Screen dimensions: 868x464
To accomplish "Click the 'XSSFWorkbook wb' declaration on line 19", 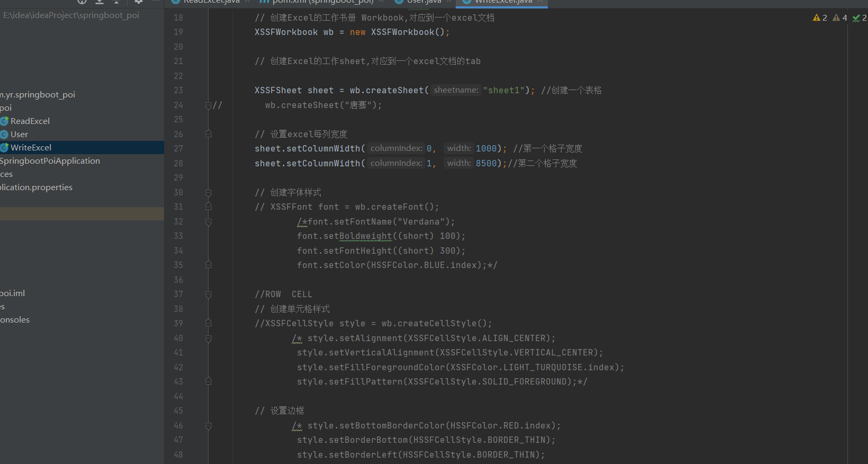I will [294, 32].
